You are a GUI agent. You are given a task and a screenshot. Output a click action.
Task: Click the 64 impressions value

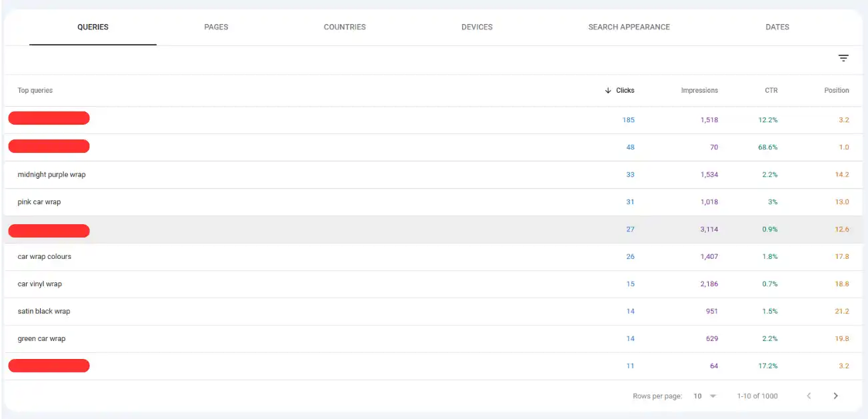[714, 366]
